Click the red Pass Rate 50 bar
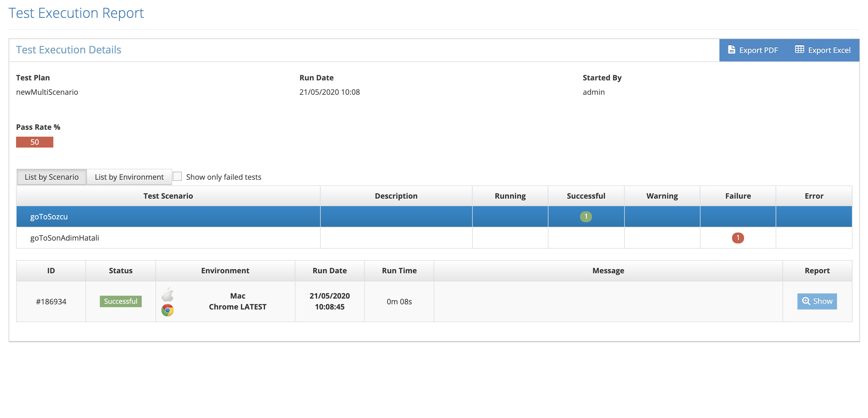Viewport: 868px width, 418px height. [35, 142]
